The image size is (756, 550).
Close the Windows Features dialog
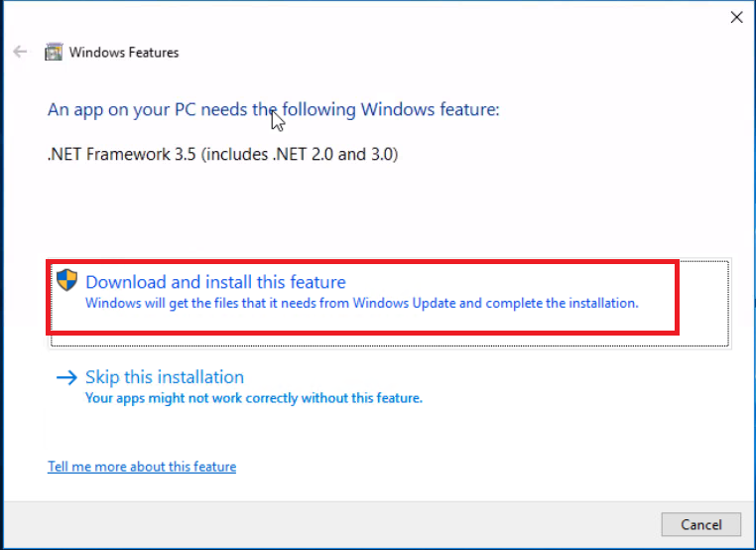736,17
